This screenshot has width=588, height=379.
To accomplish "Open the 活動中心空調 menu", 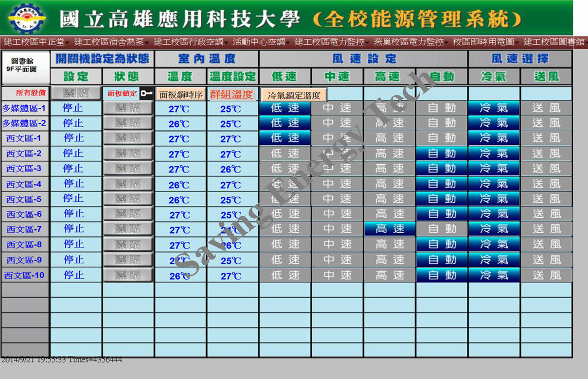I will click(261, 42).
